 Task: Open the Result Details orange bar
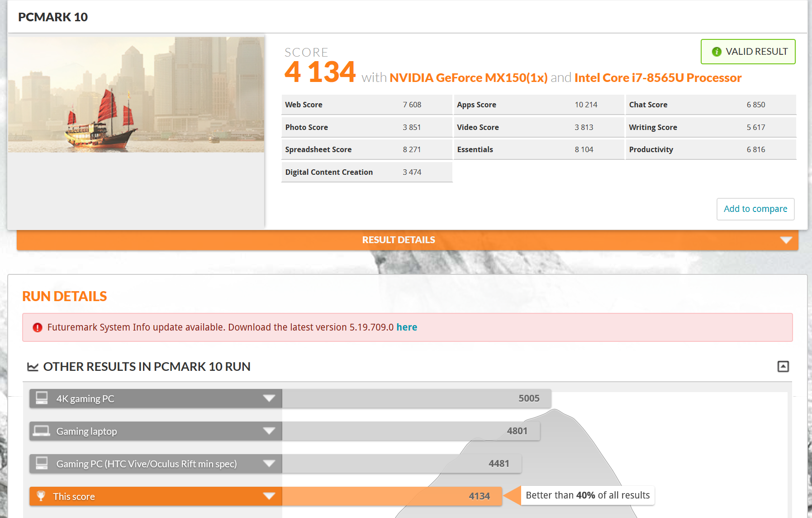point(408,240)
